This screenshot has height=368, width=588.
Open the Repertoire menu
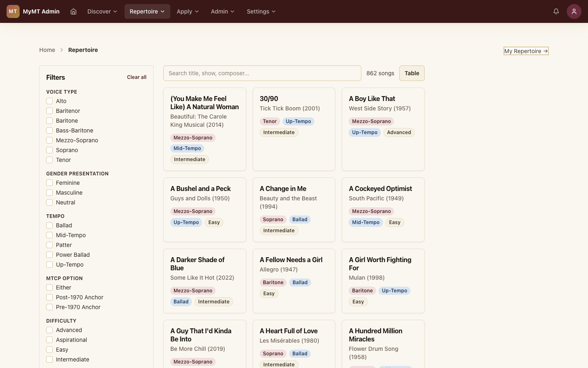click(x=147, y=11)
